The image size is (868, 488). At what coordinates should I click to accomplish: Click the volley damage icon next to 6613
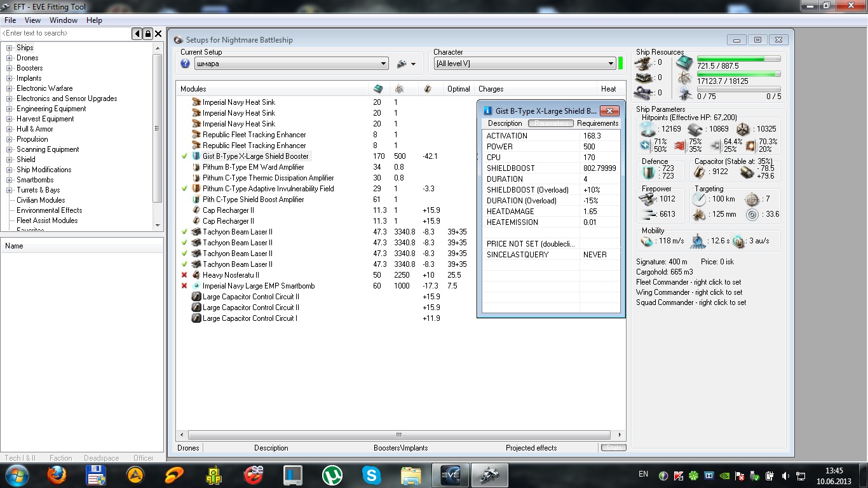(x=649, y=215)
